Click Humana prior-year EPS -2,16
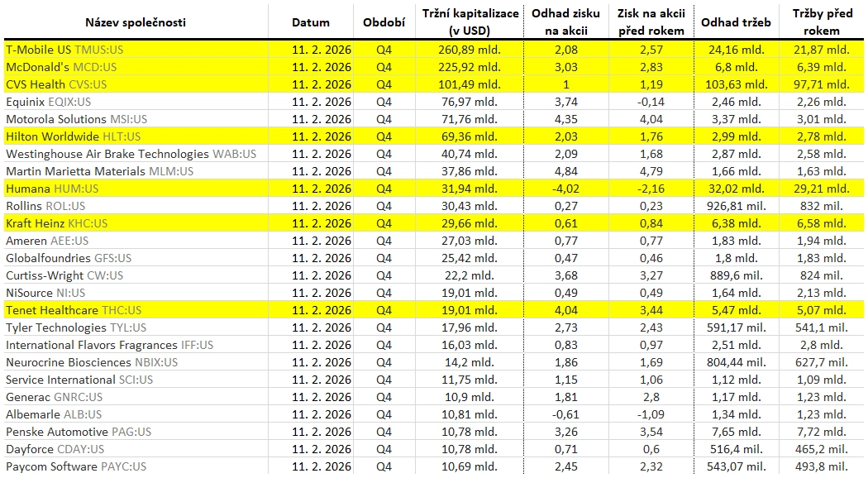The width and height of the screenshot is (868, 478). click(651, 189)
